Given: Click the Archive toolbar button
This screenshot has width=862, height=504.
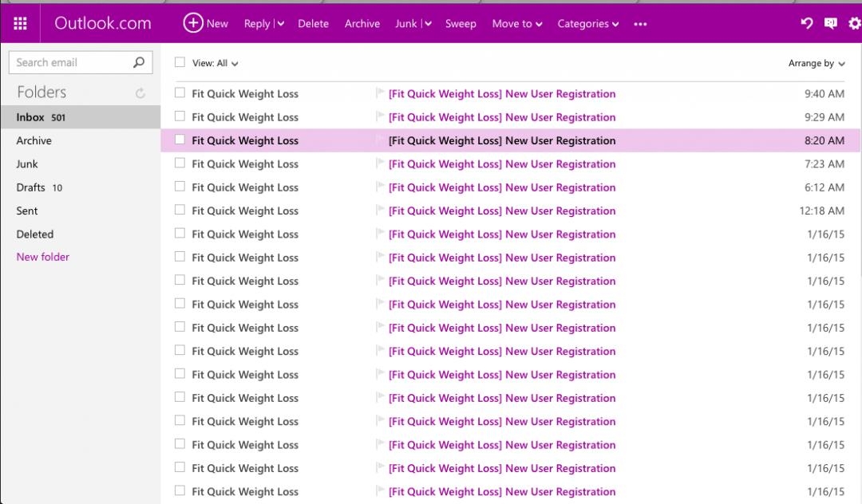Looking at the screenshot, I should click(362, 24).
